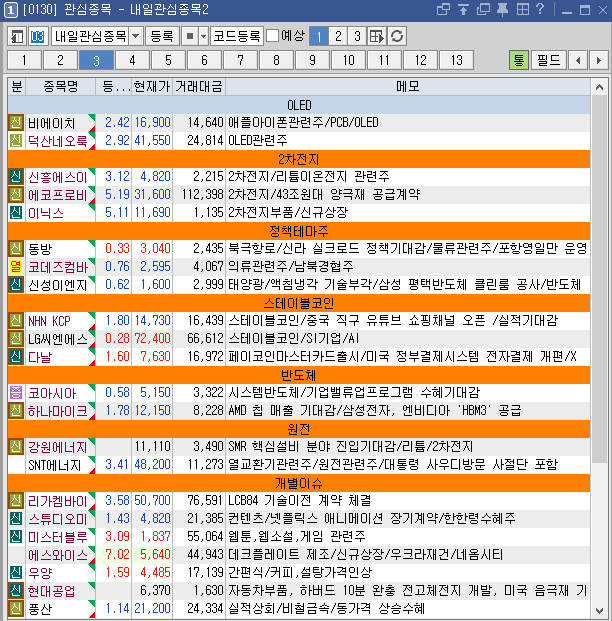Collapse the 개별이슈 group header

[x=299, y=483]
